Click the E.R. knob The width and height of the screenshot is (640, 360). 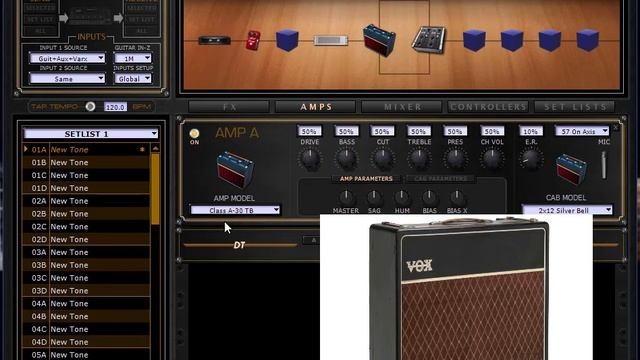tap(531, 158)
